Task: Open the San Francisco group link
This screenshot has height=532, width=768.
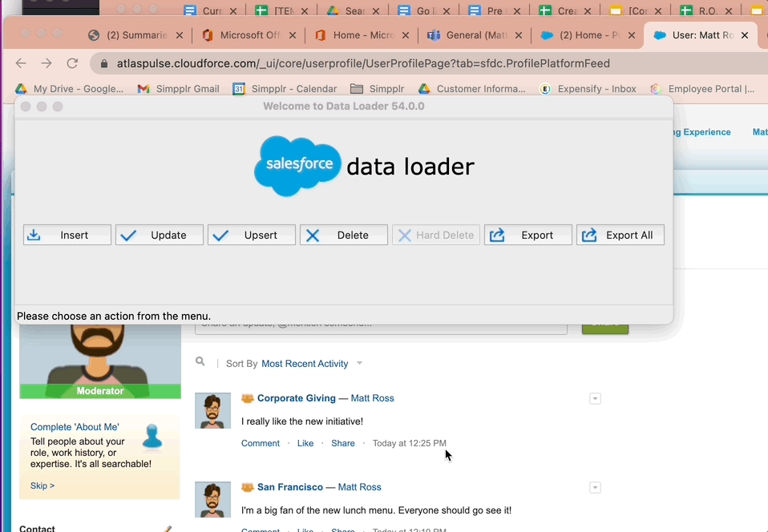Action: click(x=290, y=487)
